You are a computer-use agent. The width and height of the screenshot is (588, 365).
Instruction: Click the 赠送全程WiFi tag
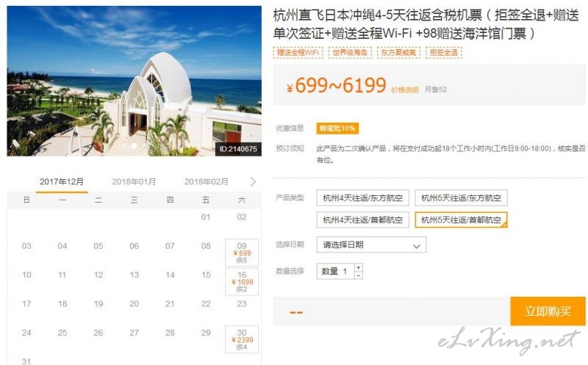298,52
